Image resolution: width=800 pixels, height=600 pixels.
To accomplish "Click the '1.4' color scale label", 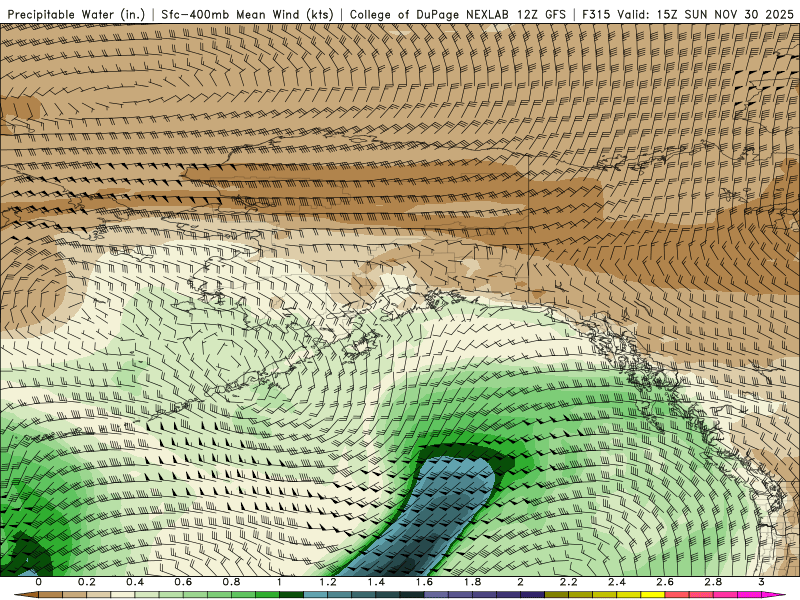I will coord(376,582).
